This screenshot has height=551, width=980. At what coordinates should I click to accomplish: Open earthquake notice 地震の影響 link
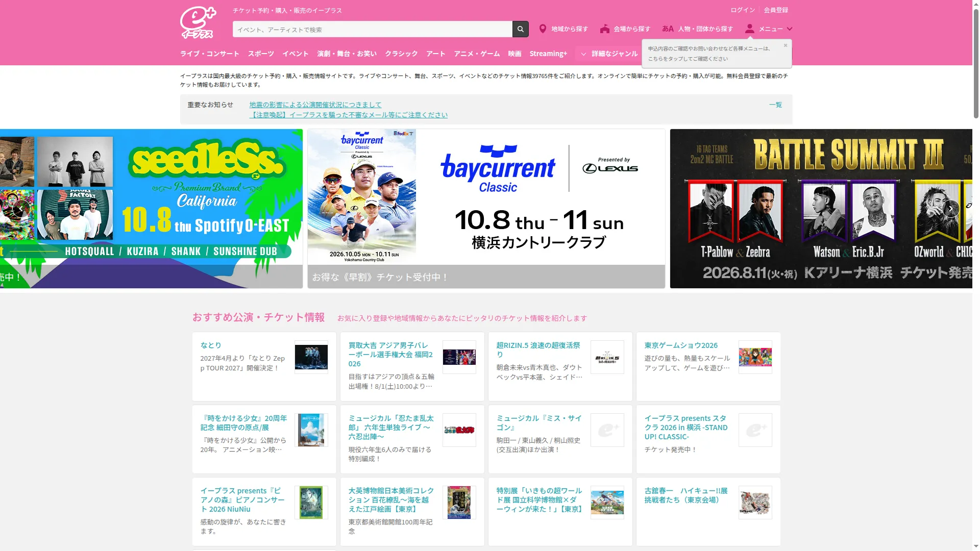point(315,105)
